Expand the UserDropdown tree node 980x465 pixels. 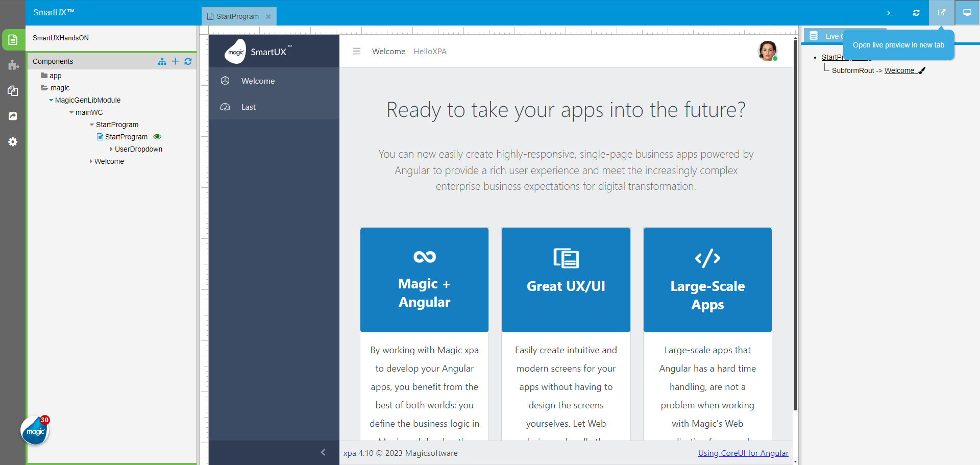111,149
